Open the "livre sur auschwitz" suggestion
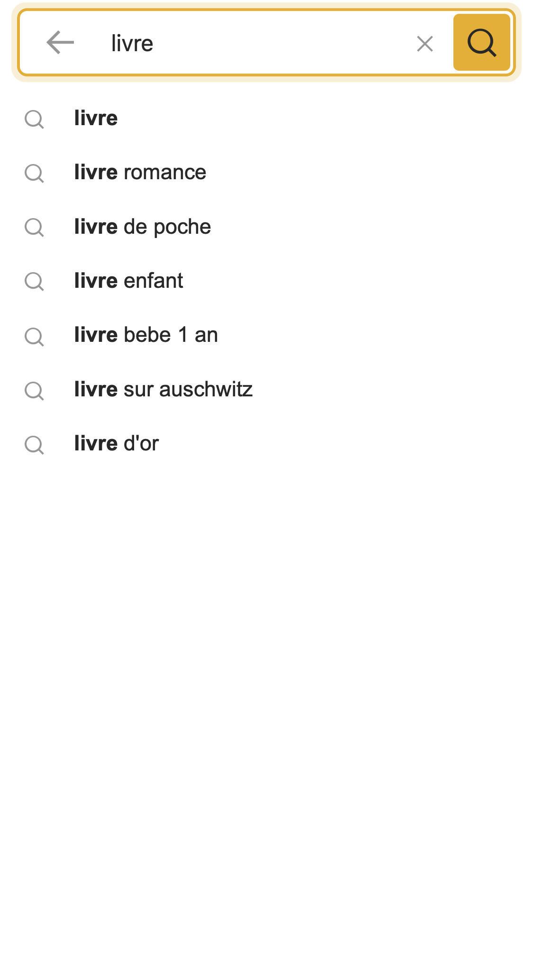Screen dimensions: 533x980 coord(163,389)
